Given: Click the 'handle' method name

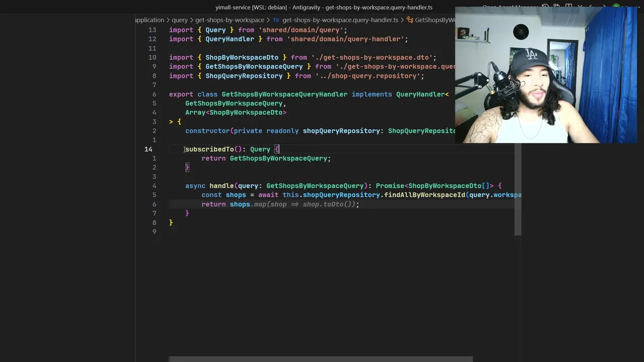Looking at the screenshot, I should tap(222, 186).
